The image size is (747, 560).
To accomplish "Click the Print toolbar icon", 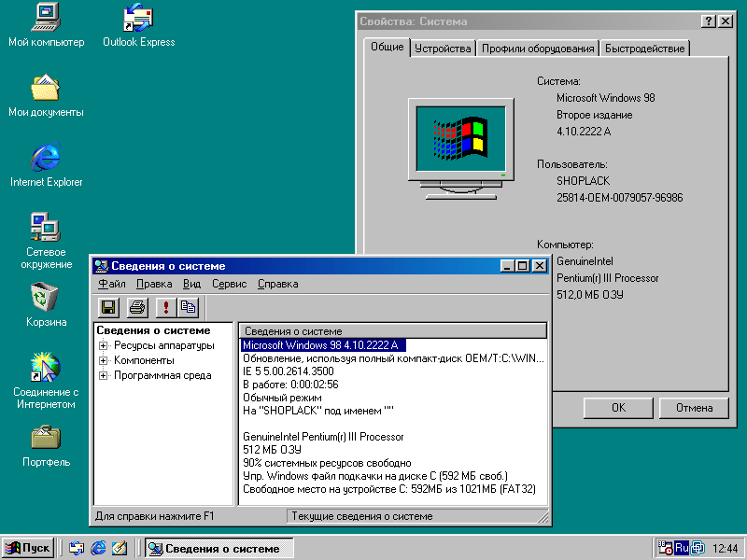I will (x=137, y=307).
